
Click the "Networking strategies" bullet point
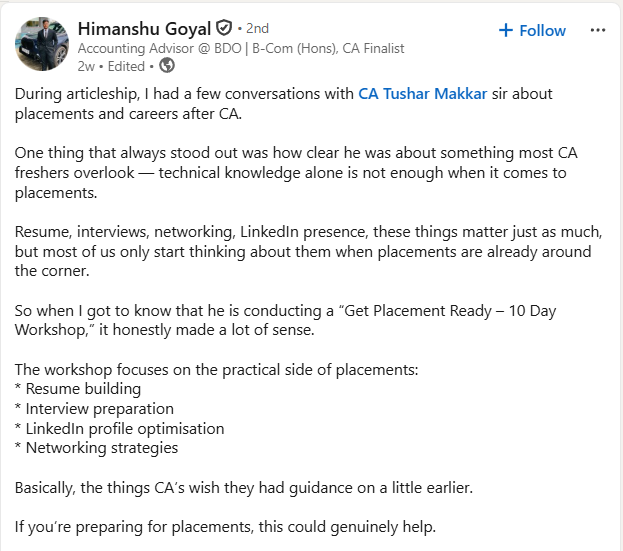(101, 448)
